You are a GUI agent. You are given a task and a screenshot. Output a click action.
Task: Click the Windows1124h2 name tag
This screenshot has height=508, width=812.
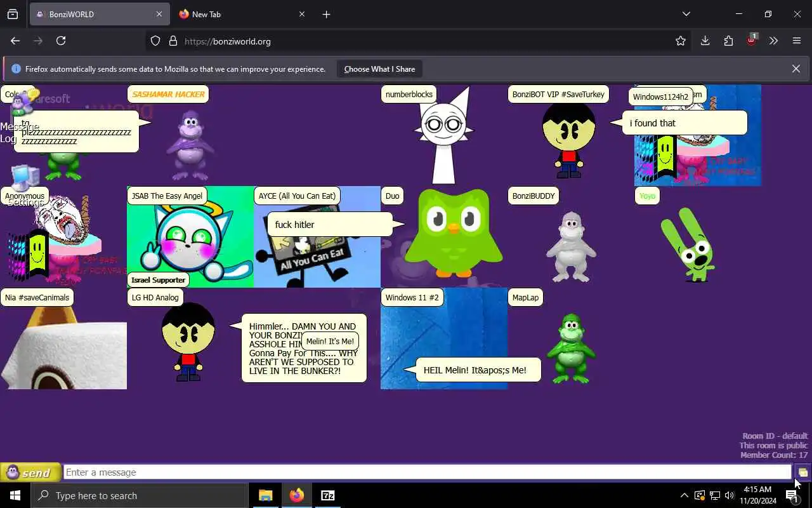[660, 97]
